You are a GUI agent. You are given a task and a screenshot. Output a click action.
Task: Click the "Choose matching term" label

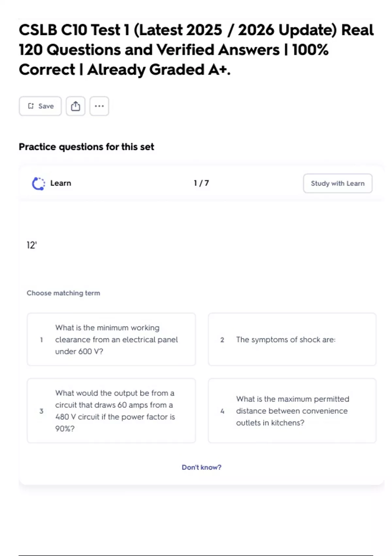click(x=63, y=293)
